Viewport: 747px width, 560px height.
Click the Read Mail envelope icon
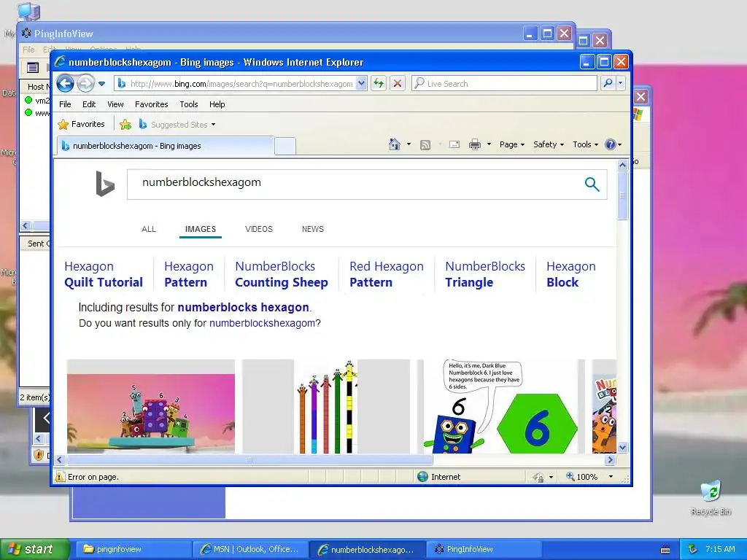click(x=454, y=144)
